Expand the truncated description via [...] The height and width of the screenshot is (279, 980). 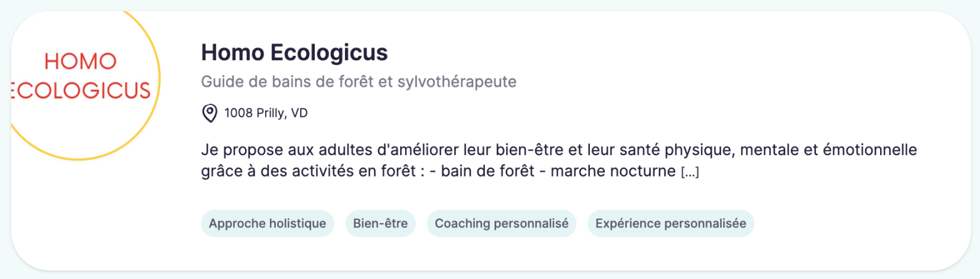[690, 172]
